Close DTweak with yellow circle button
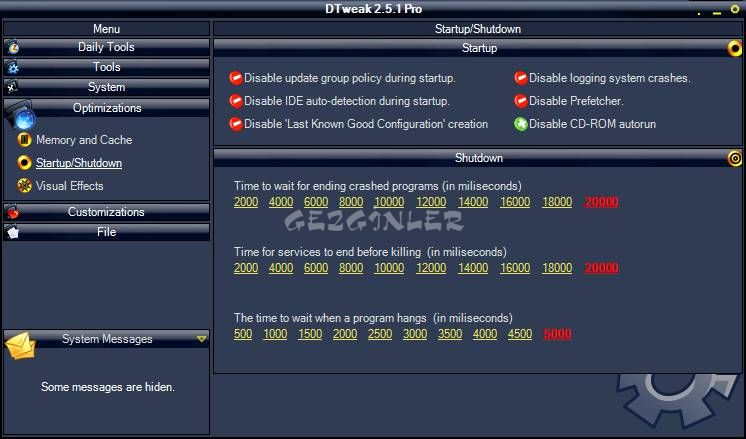This screenshot has height=439, width=746. click(735, 9)
